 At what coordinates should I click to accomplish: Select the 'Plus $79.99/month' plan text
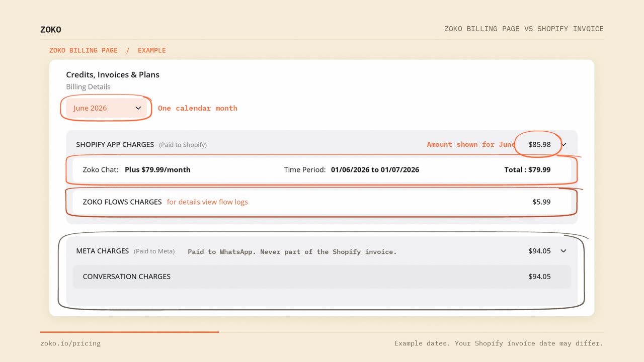(x=157, y=170)
